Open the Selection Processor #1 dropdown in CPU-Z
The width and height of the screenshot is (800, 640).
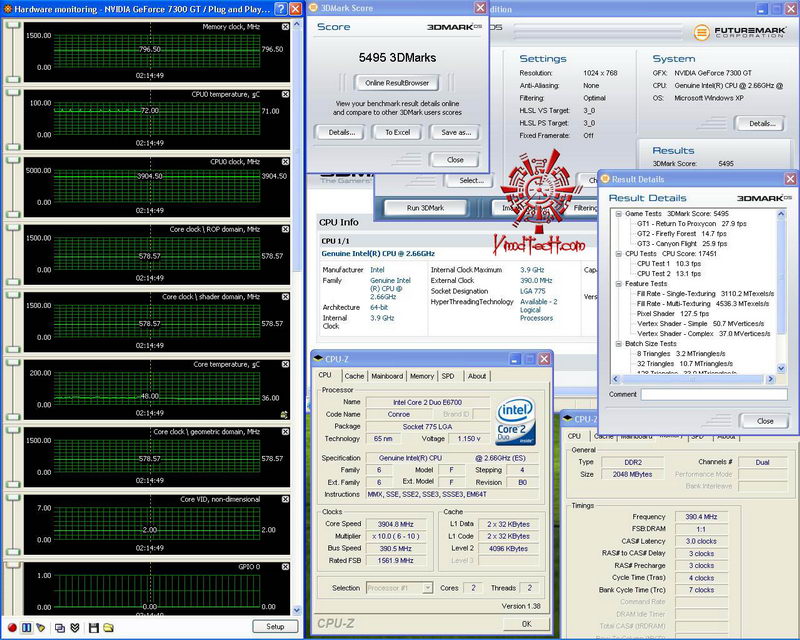click(x=428, y=588)
